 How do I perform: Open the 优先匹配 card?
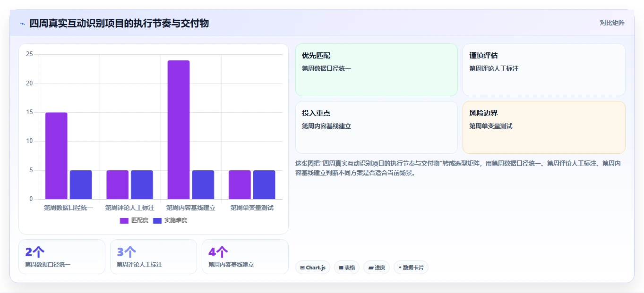(377, 70)
